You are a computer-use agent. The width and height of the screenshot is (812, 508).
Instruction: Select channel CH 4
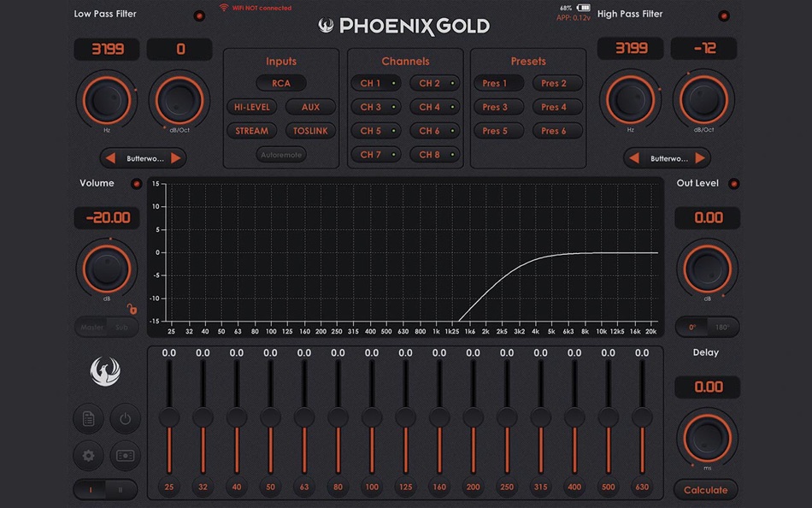point(434,107)
